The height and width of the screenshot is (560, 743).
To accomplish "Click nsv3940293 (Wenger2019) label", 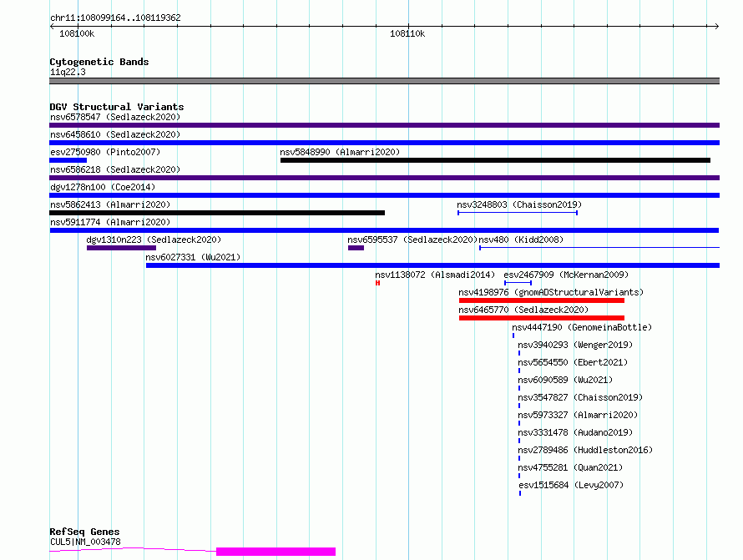I will pos(575,345).
